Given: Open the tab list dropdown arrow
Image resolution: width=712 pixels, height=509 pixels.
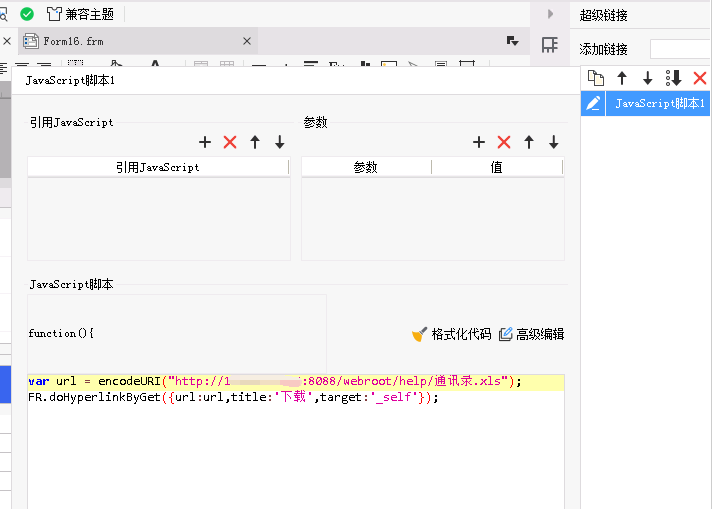Looking at the screenshot, I should pos(513,41).
